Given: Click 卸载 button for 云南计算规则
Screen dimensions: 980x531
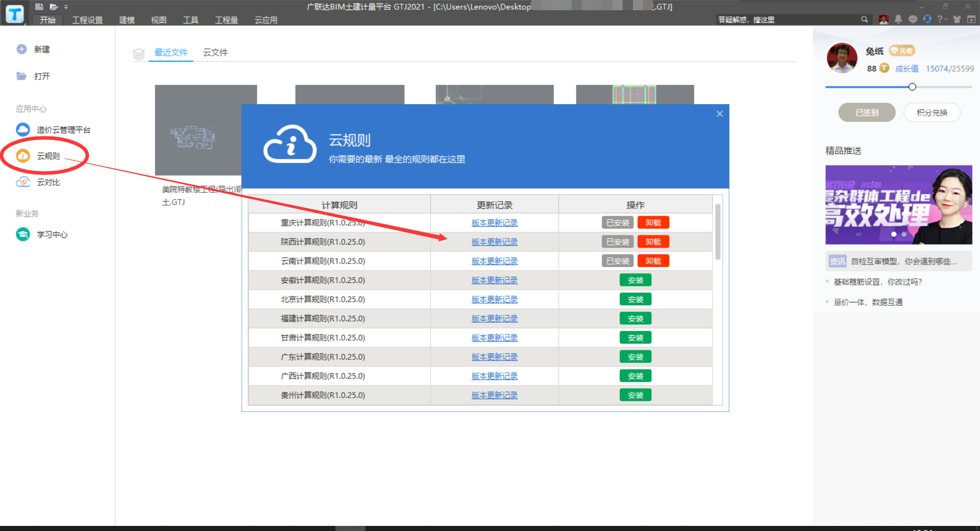Looking at the screenshot, I should coord(653,261).
